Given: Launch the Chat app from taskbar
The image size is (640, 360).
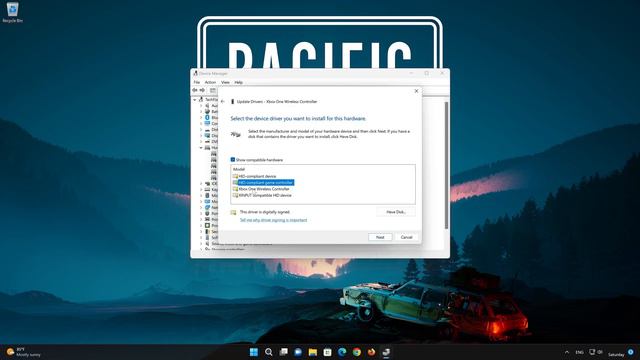Looking at the screenshot, I should tap(298, 352).
